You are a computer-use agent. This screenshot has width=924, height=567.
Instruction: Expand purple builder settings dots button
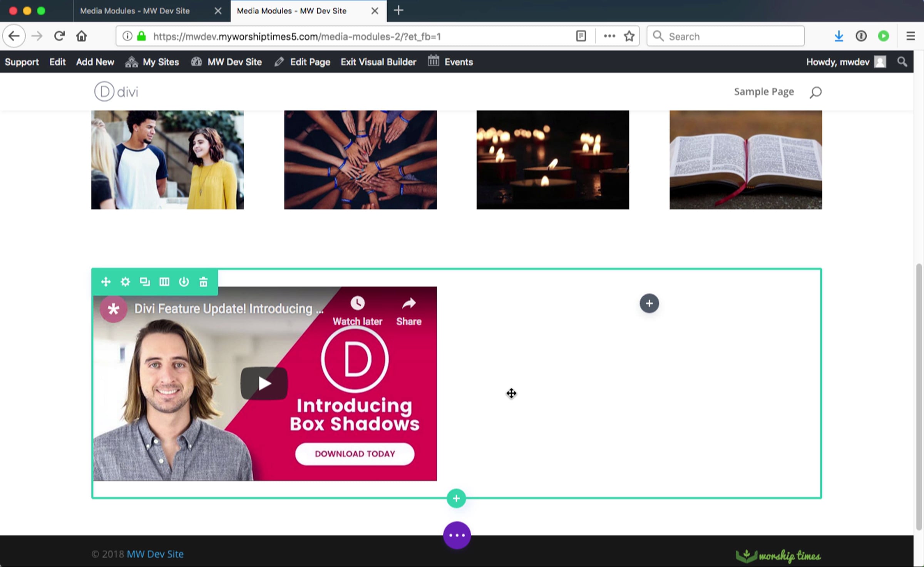coord(457,535)
